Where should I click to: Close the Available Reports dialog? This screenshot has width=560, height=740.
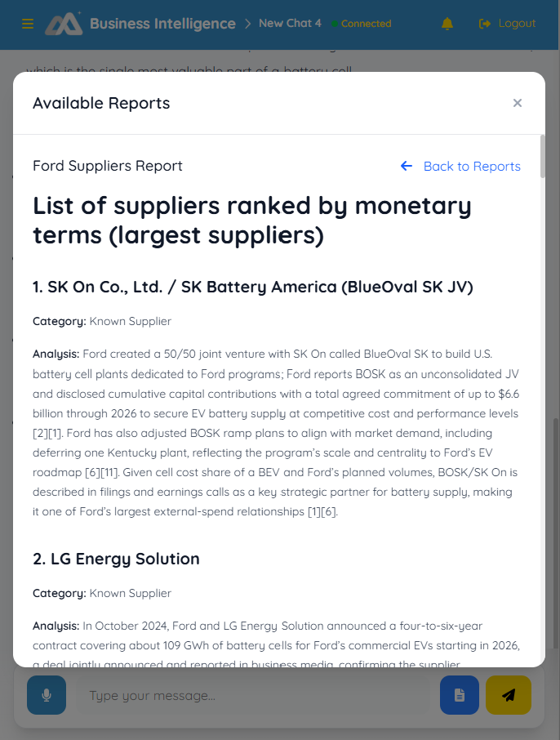coord(518,103)
